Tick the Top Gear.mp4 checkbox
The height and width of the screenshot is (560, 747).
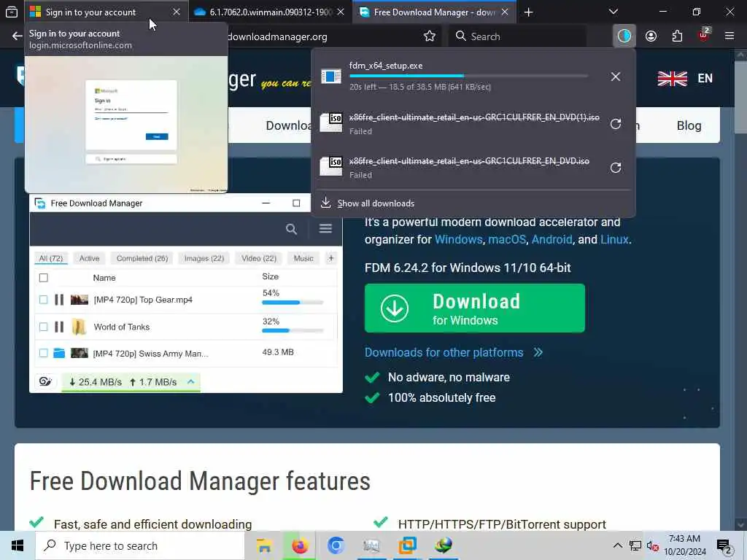point(43,300)
